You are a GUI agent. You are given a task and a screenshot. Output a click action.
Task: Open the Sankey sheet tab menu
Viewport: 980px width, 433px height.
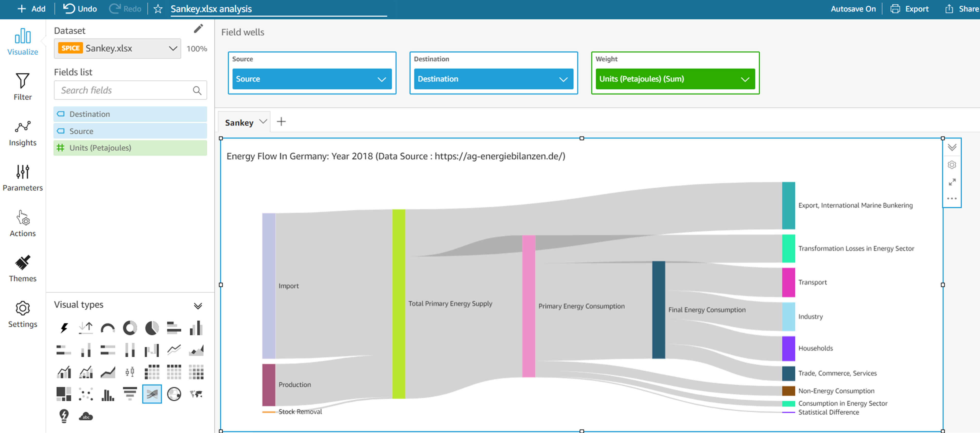[x=263, y=122]
